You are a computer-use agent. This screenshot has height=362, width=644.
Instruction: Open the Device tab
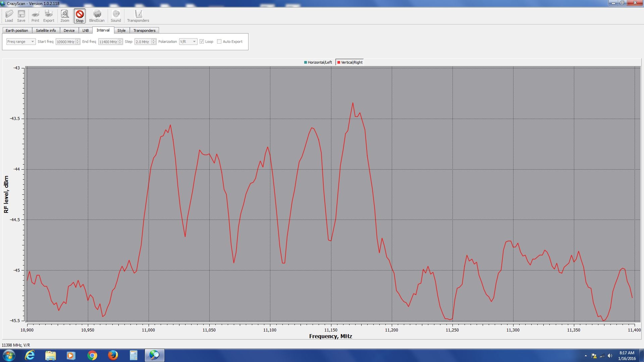(x=69, y=31)
